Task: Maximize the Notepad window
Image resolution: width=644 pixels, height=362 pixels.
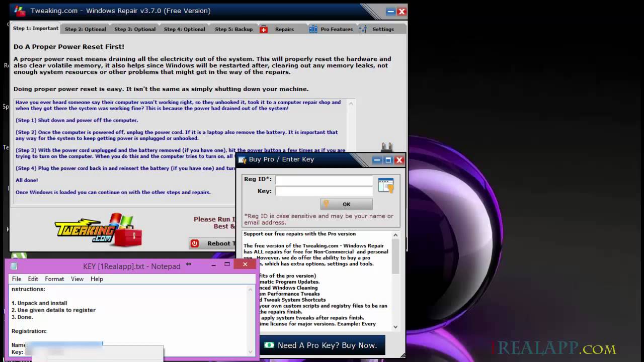Action: click(x=227, y=264)
